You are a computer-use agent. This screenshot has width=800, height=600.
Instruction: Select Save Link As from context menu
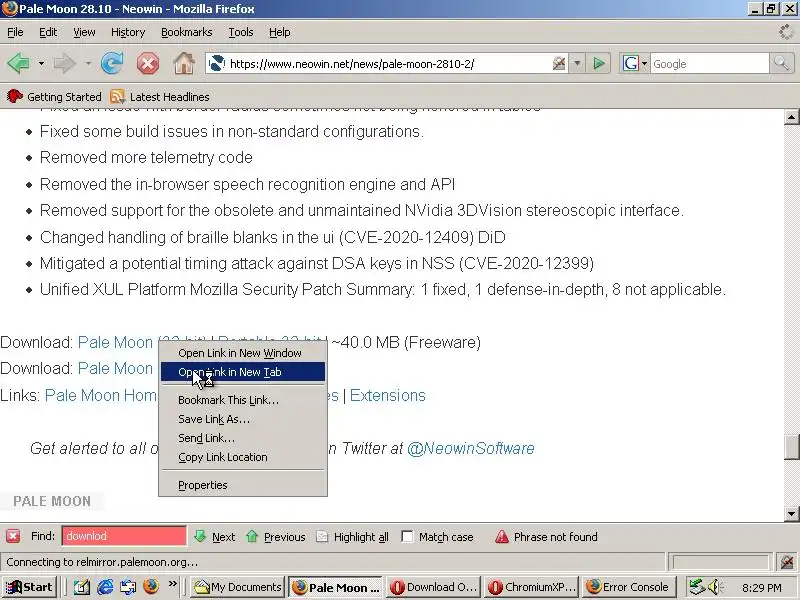tap(243, 419)
